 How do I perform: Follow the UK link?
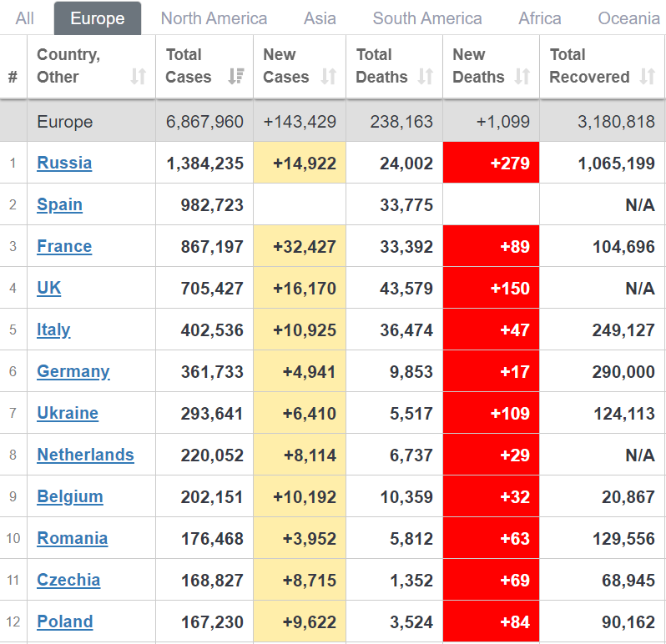point(49,288)
